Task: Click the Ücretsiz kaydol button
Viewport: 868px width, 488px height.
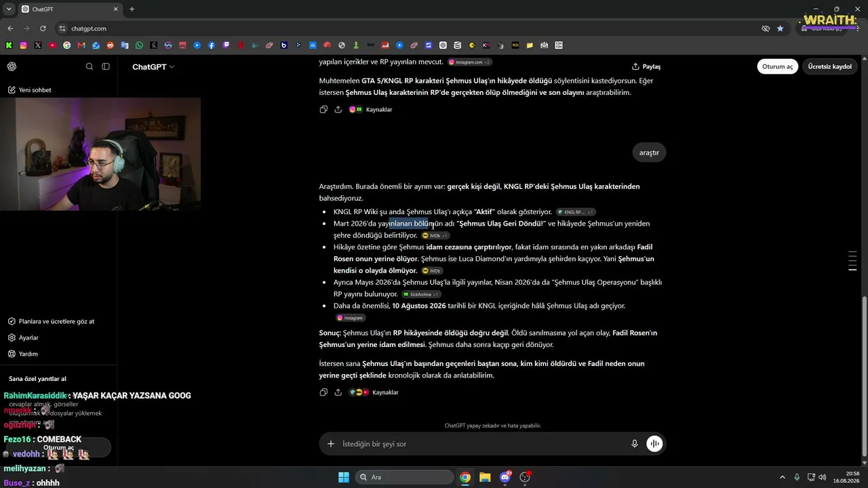Action: pyautogui.click(x=830, y=66)
